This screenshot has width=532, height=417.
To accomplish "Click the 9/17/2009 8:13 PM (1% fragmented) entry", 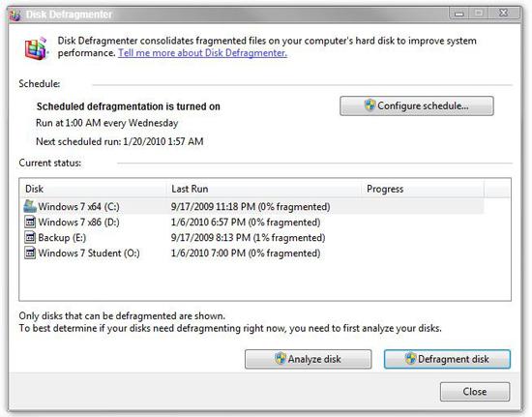I will [x=248, y=237].
